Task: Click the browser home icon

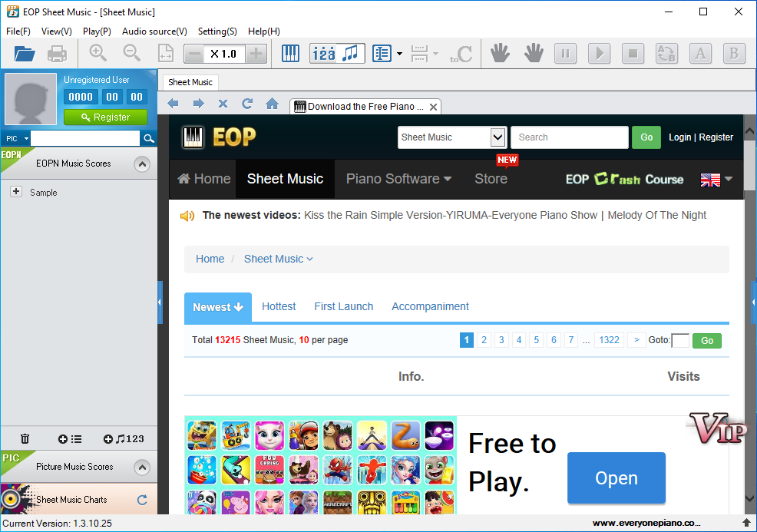Action: pos(272,104)
